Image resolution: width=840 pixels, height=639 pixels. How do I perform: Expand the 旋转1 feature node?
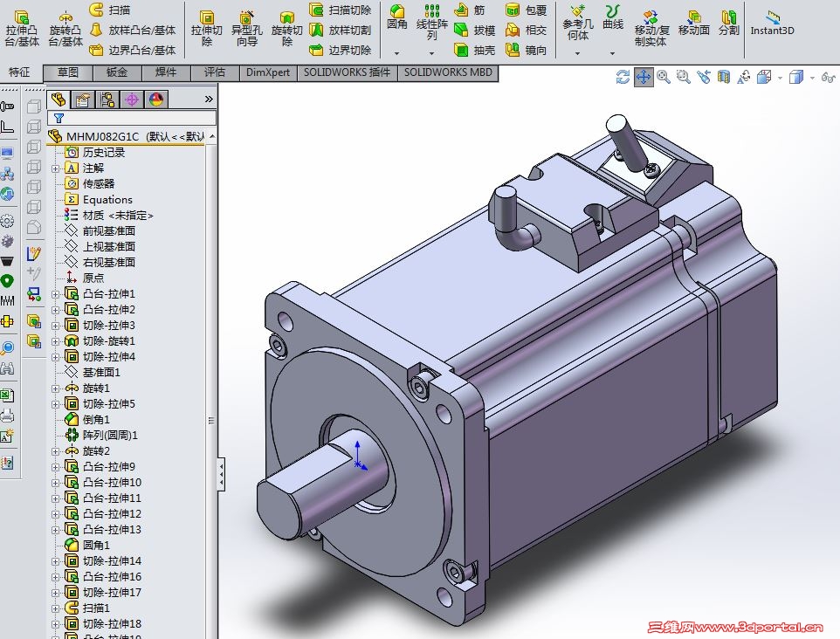[x=55, y=388]
